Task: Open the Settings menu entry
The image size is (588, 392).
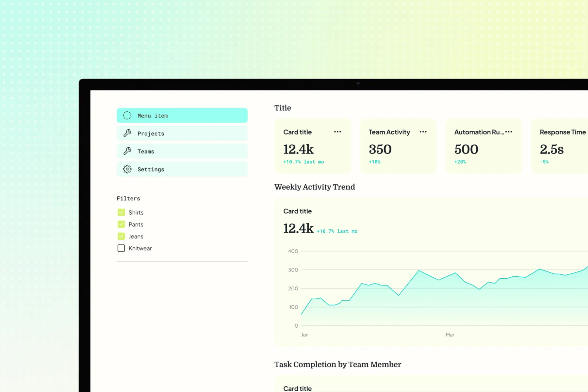Action: click(x=182, y=169)
